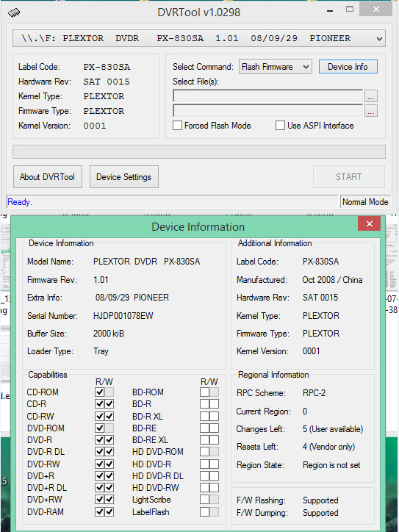399x532 pixels.
Task: Close the Device Information window
Action: pyautogui.click(x=369, y=223)
